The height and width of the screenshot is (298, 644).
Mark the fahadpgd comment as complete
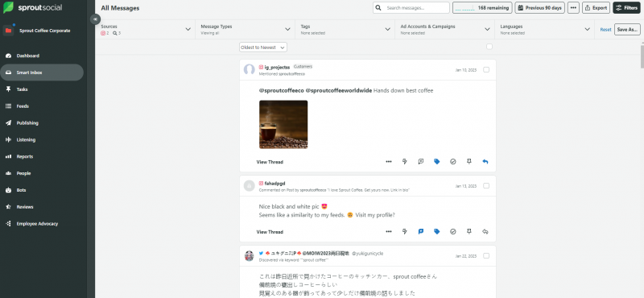(x=453, y=232)
